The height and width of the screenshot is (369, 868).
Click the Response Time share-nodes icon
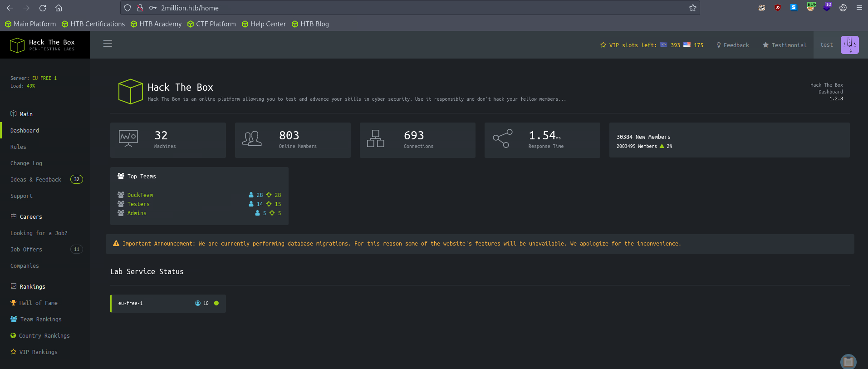(x=503, y=138)
